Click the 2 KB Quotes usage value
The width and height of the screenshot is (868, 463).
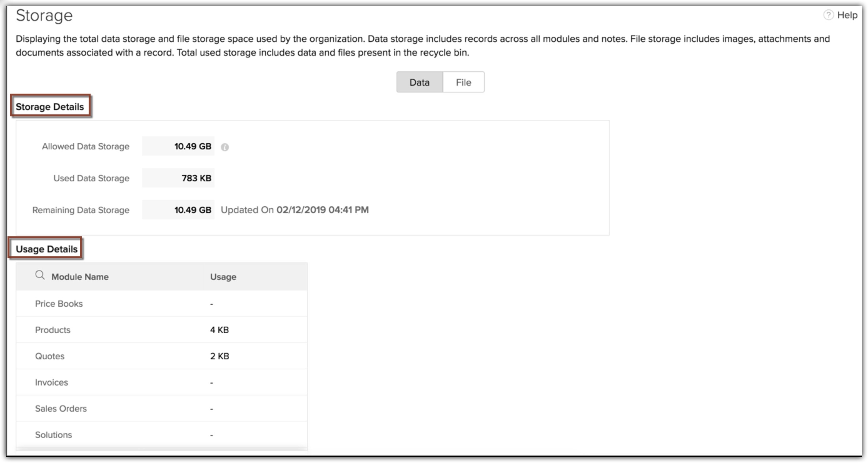click(x=220, y=356)
